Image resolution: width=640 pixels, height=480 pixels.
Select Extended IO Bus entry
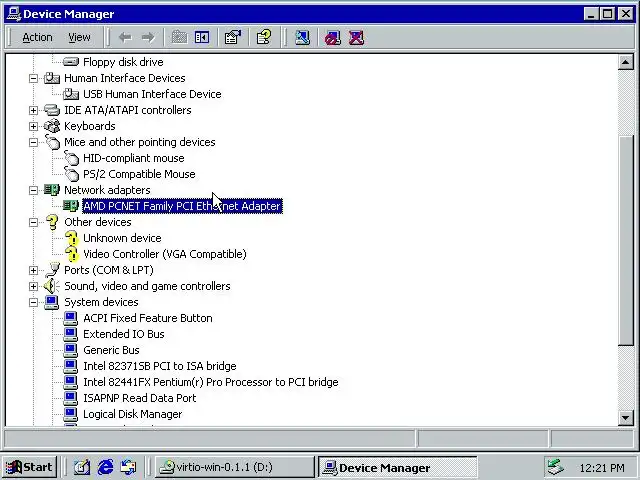(124, 334)
